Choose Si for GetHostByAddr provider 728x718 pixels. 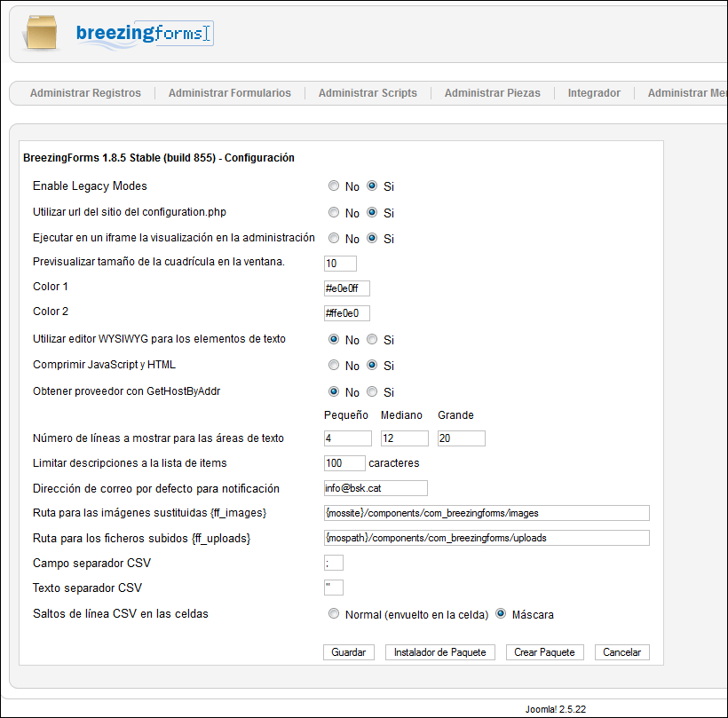coord(371,391)
